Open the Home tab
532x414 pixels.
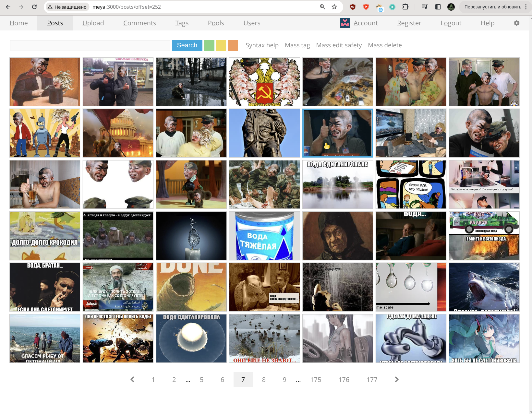pyautogui.click(x=19, y=23)
